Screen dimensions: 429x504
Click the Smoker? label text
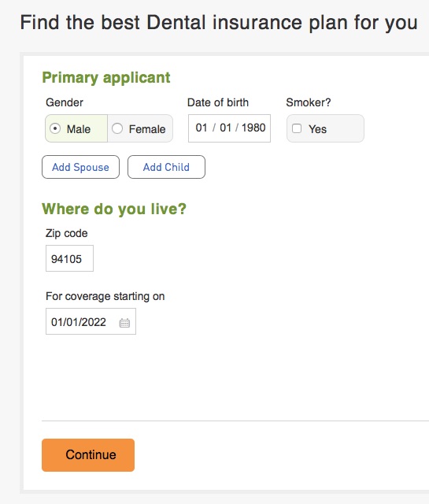[309, 102]
